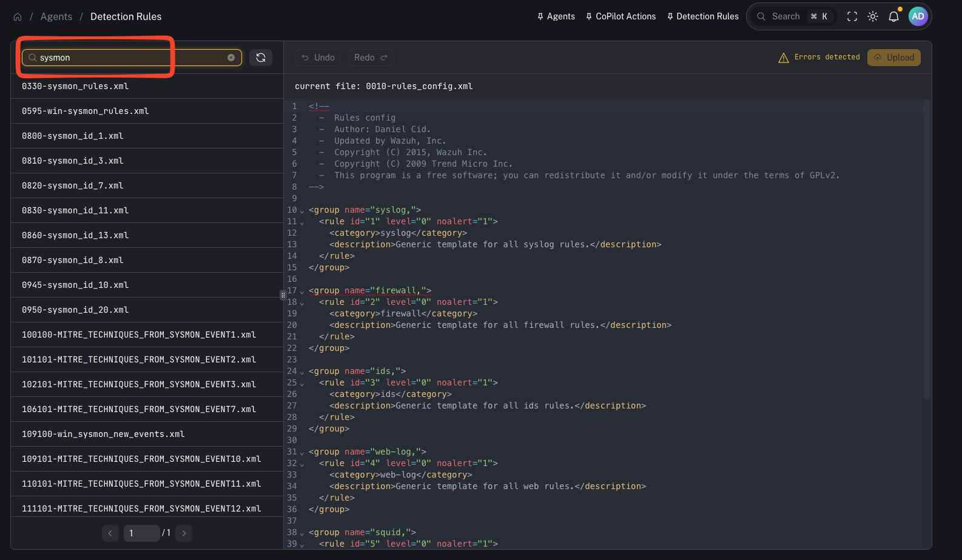This screenshot has height=560, width=962.
Task: Collapse rule id 3 at line 25
Action: click(302, 384)
